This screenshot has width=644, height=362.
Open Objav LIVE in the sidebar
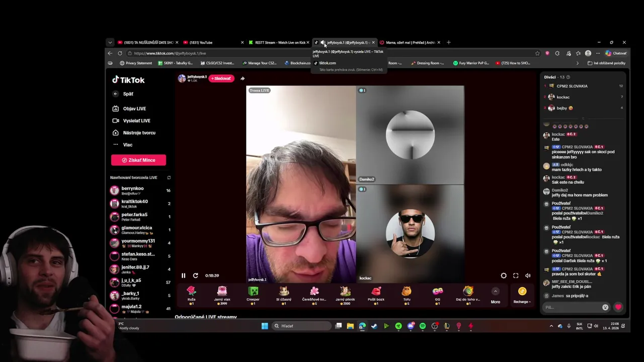point(130,109)
